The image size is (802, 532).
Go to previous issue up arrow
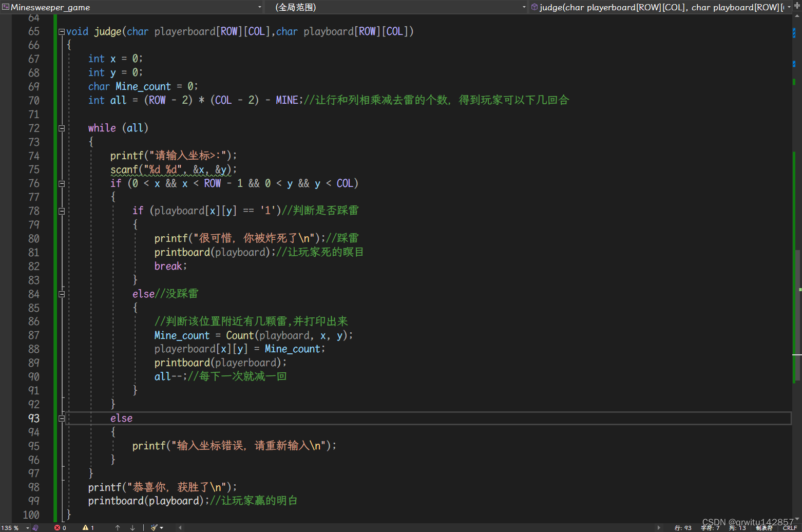click(x=118, y=528)
